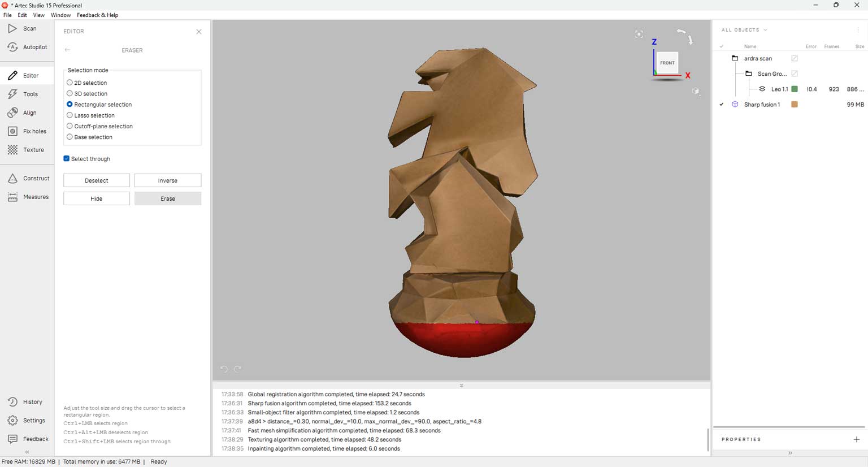Click the fit-to-view icon in the viewport
Image resolution: width=868 pixels, height=467 pixels.
pos(639,34)
